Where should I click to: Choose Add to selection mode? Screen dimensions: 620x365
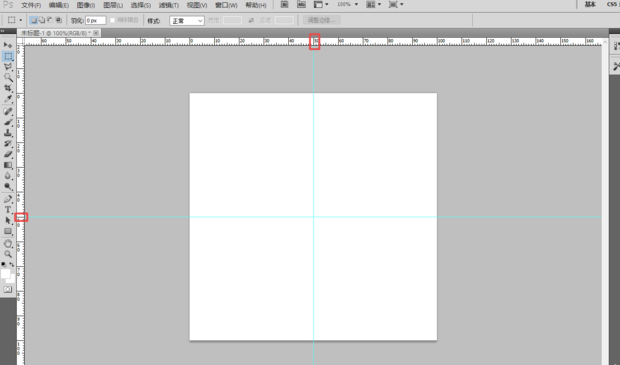(x=42, y=20)
